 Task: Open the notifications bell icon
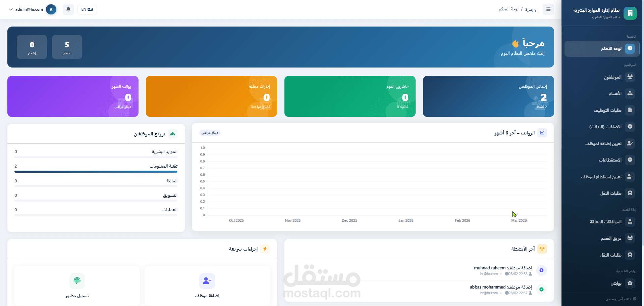68,9
